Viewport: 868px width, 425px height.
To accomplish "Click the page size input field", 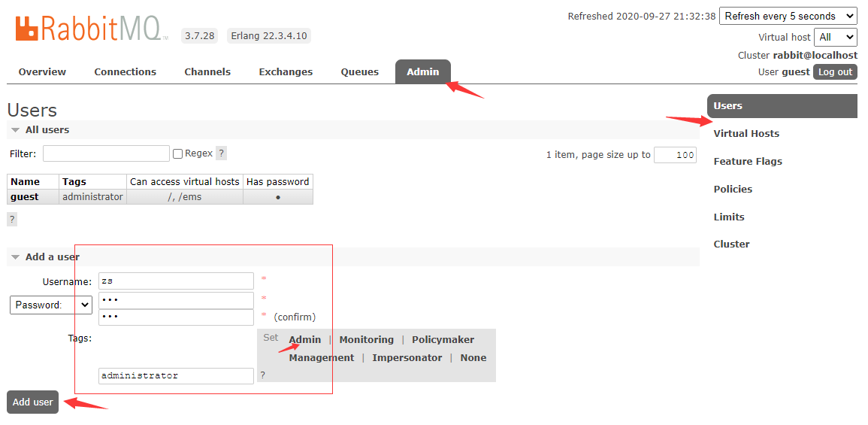I will click(x=675, y=155).
